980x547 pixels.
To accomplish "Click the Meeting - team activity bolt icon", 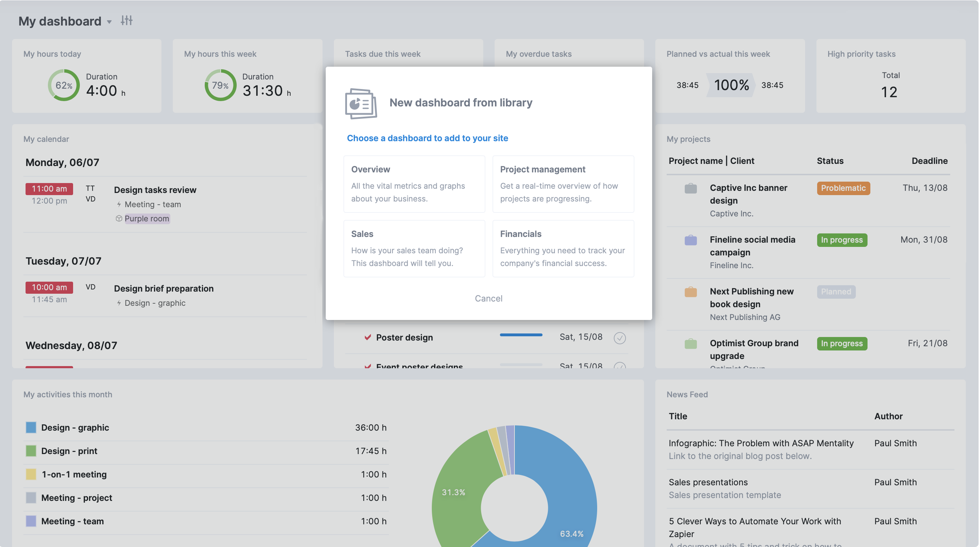I will [x=119, y=204].
